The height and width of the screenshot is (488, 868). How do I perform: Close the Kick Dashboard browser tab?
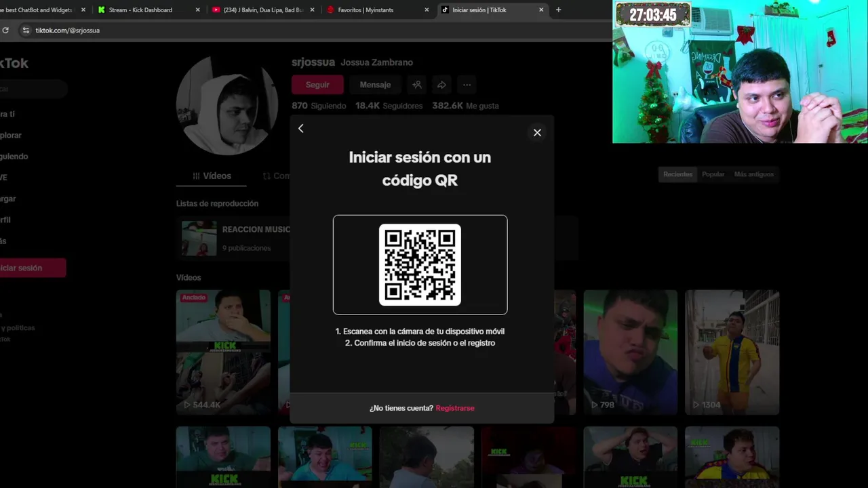pos(198,10)
